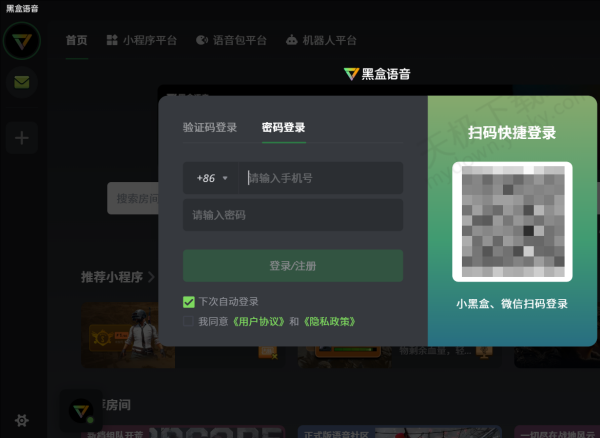Select the 密码登录 tab
This screenshot has height=438, width=600.
(283, 127)
